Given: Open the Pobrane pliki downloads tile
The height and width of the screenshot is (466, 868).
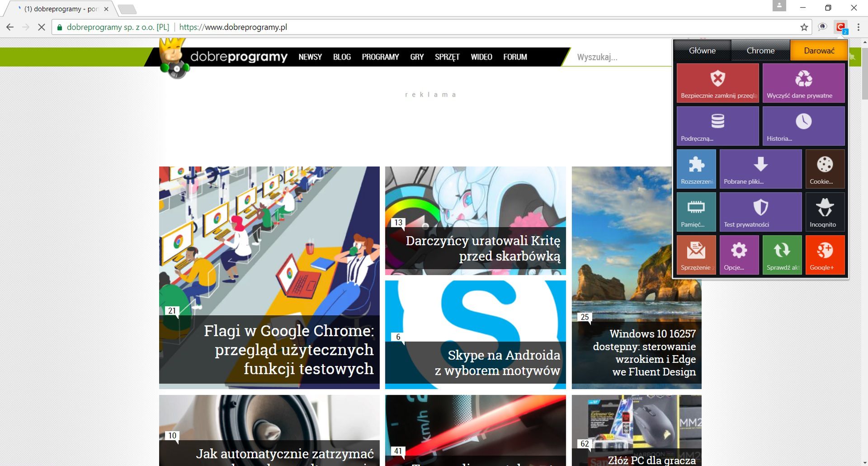Looking at the screenshot, I should coord(761,169).
